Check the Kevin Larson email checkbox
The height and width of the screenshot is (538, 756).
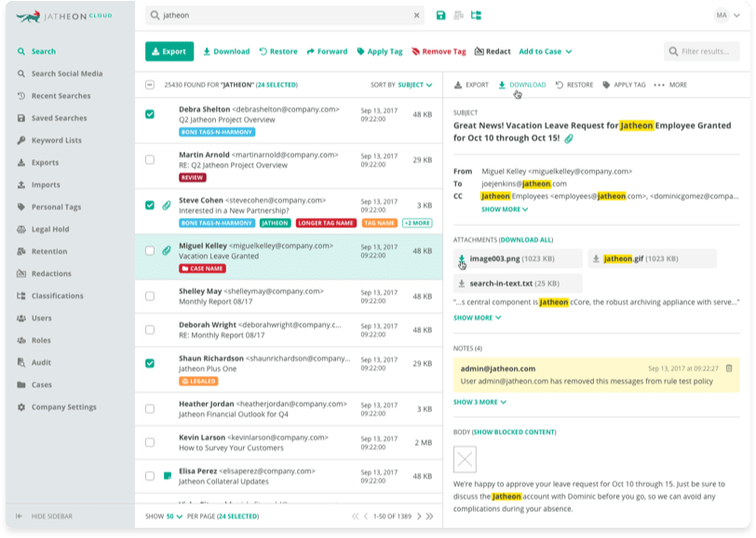pos(150,442)
